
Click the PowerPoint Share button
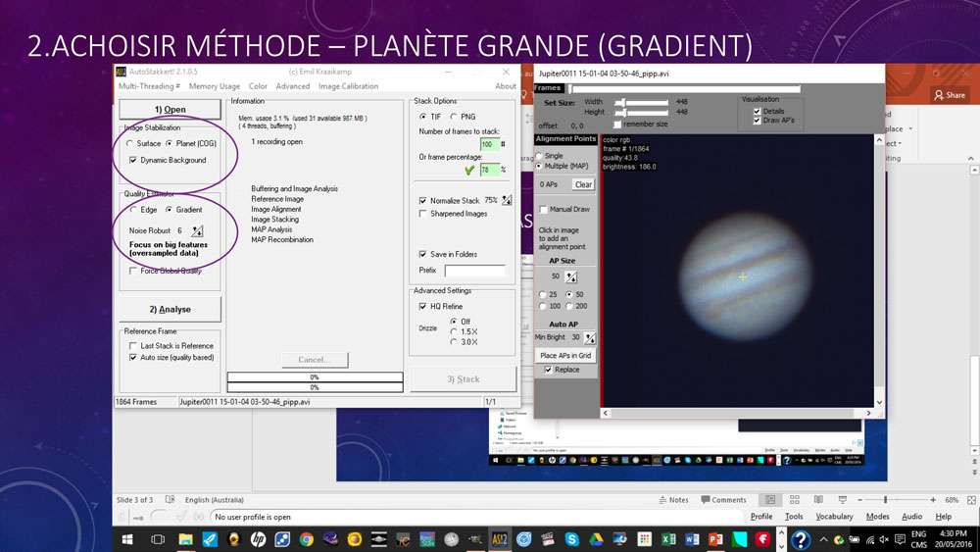pos(950,95)
